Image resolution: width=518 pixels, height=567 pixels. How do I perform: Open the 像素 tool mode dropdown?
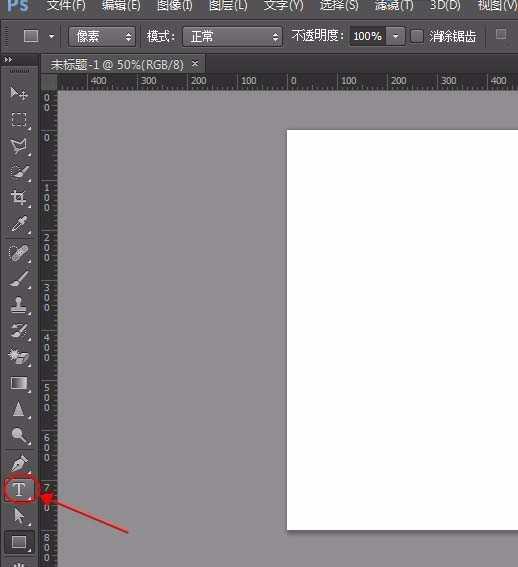pyautogui.click(x=102, y=37)
